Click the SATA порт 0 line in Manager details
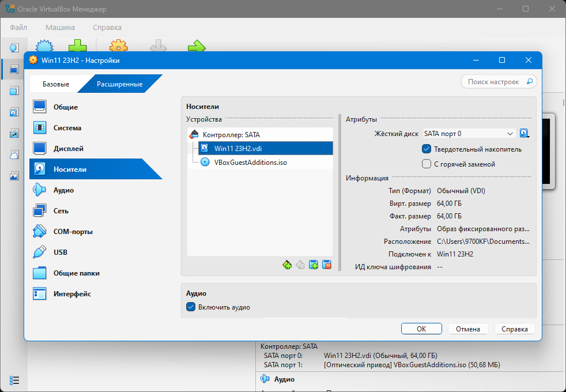566x392 pixels. click(350, 356)
